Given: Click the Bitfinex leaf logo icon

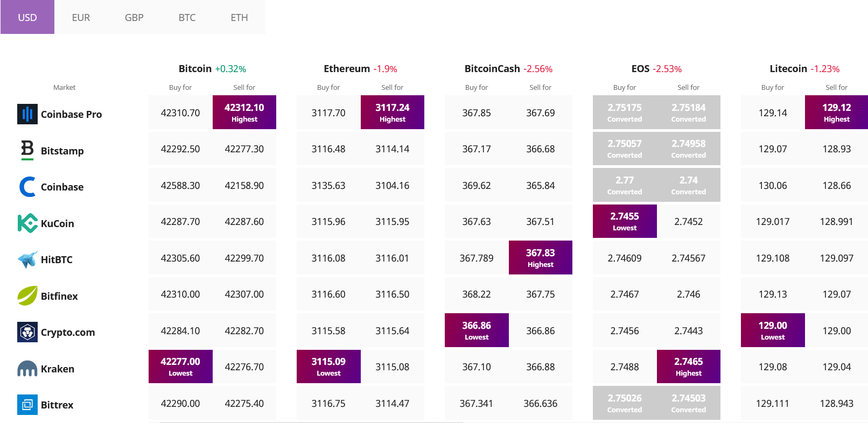Looking at the screenshot, I should pyautogui.click(x=27, y=295).
